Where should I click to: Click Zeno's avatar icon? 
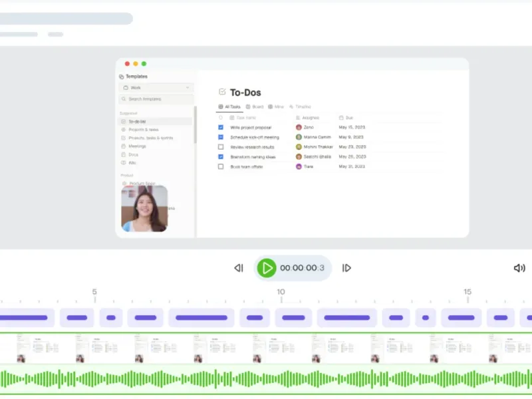pyautogui.click(x=299, y=127)
